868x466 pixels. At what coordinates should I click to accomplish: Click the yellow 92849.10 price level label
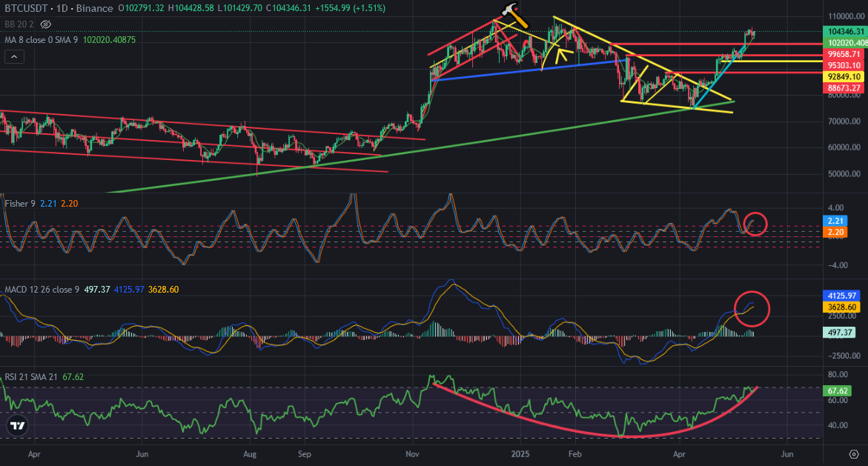[x=844, y=77]
